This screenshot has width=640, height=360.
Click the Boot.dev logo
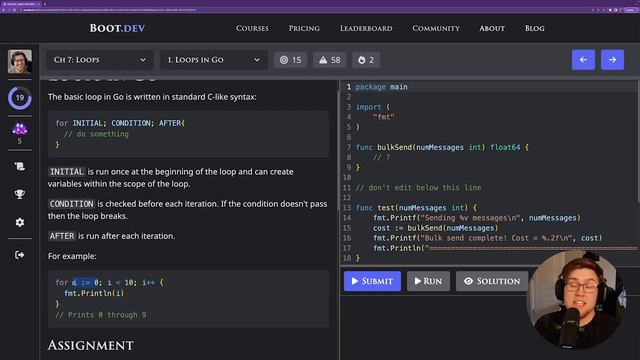[117, 28]
